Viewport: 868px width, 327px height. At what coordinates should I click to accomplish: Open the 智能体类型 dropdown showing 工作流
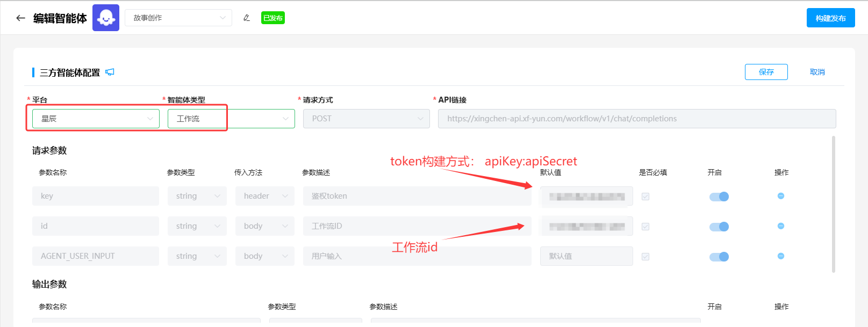click(x=231, y=119)
